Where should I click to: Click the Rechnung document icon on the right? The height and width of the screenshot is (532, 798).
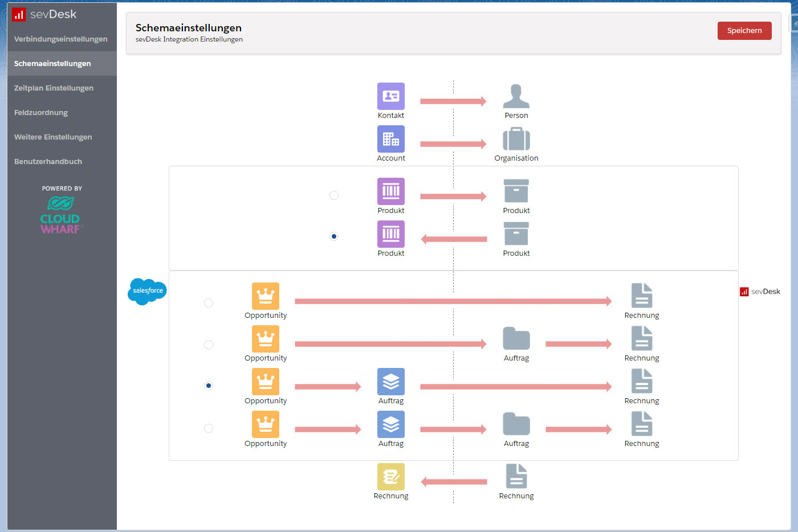pos(641,296)
